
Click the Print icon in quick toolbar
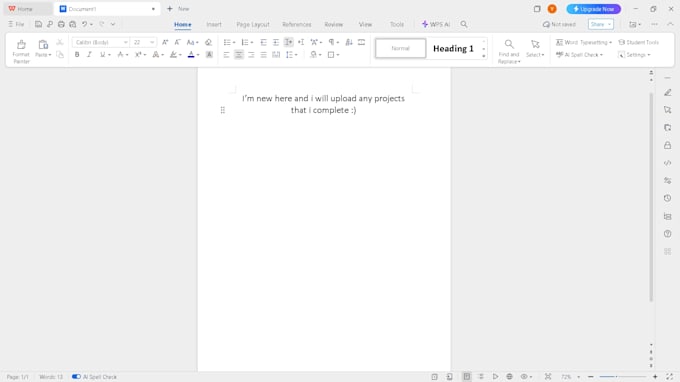(61, 24)
